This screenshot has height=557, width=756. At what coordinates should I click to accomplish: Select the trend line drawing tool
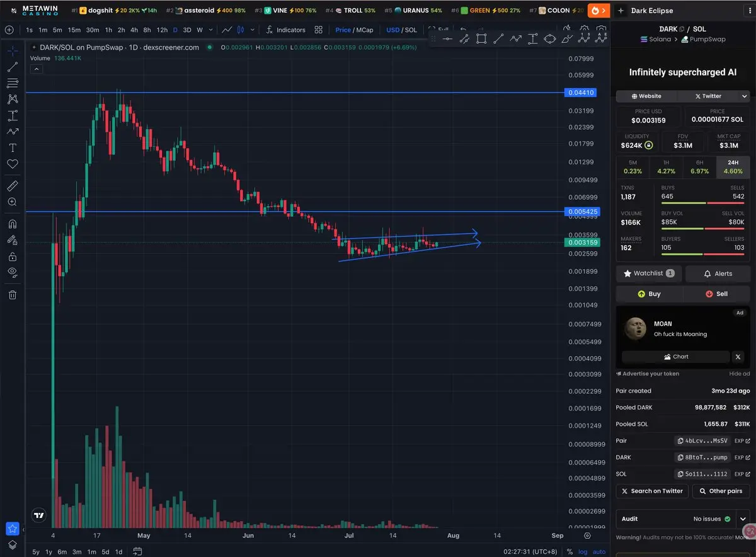pos(12,66)
